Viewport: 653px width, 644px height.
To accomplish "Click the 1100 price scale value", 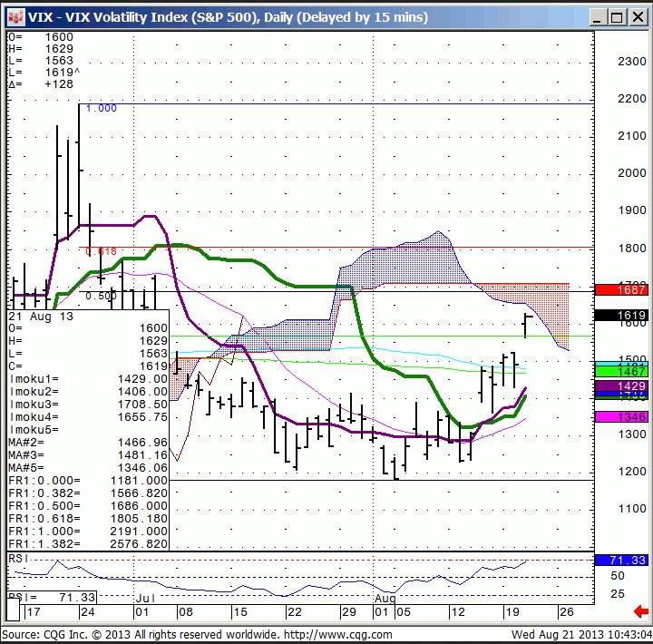I will 632,509.
